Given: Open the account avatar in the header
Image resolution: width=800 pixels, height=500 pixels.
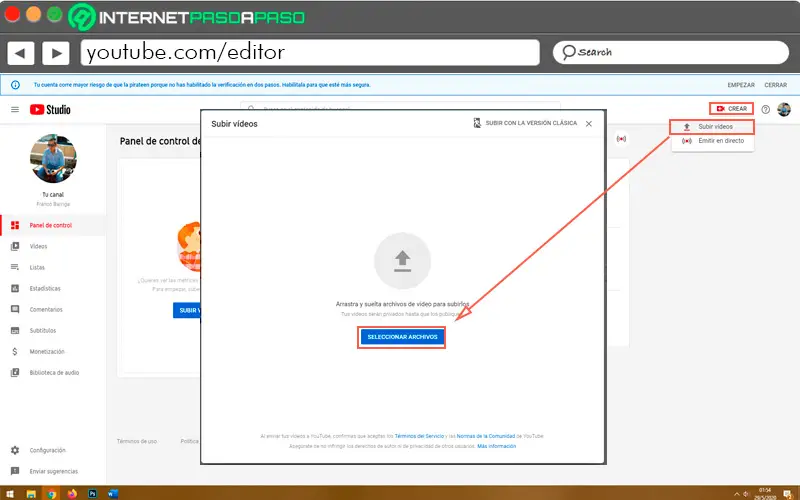Looking at the screenshot, I should (784, 109).
